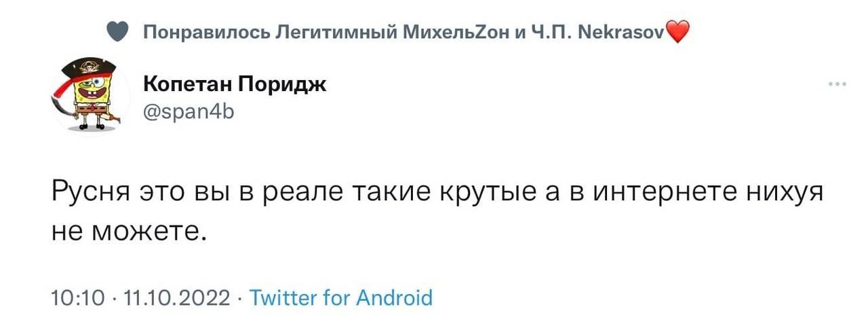The image size is (868, 328).
Task: Open the three-dot more options menu
Action: pyautogui.click(x=837, y=85)
